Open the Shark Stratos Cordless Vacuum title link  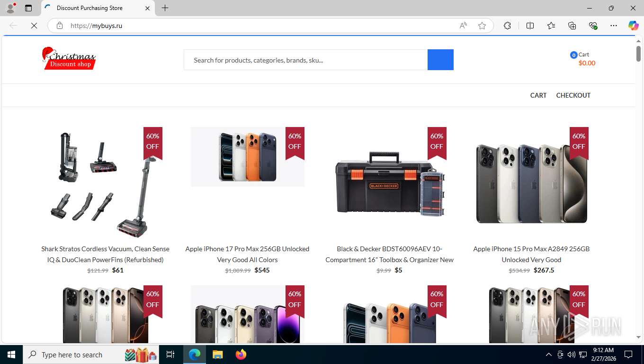(x=105, y=254)
